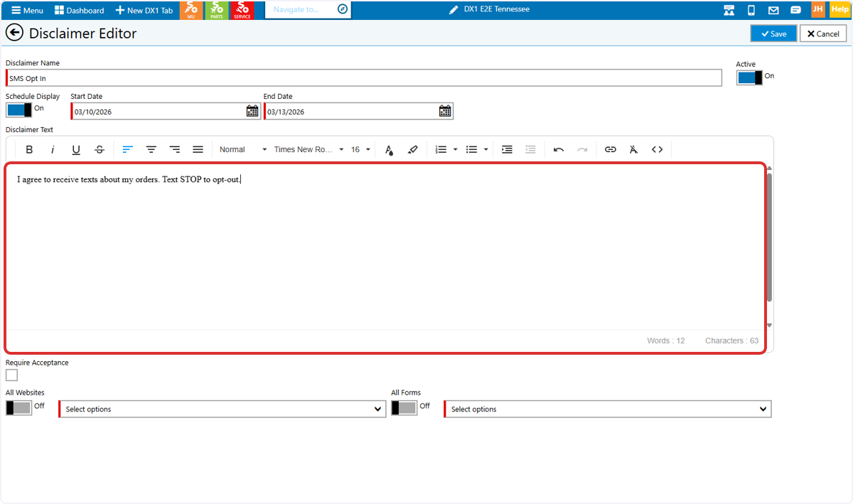This screenshot has width=853, height=504.
Task: Insert a hyperlink in the editor
Action: [611, 149]
